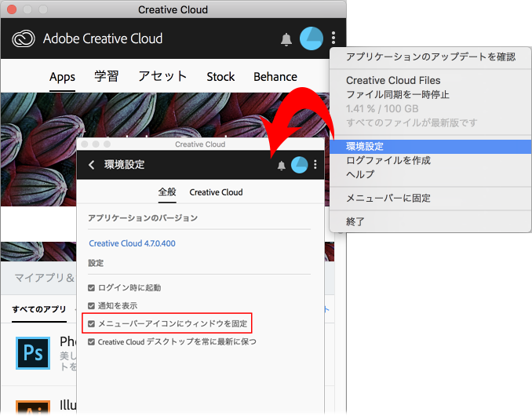The image size is (532, 416).
Task: Select the すべてのアプリ tab
Action: 39,309
